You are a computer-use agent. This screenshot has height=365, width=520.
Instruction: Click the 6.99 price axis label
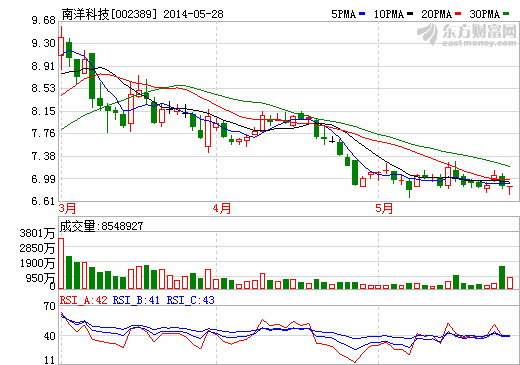(43, 179)
